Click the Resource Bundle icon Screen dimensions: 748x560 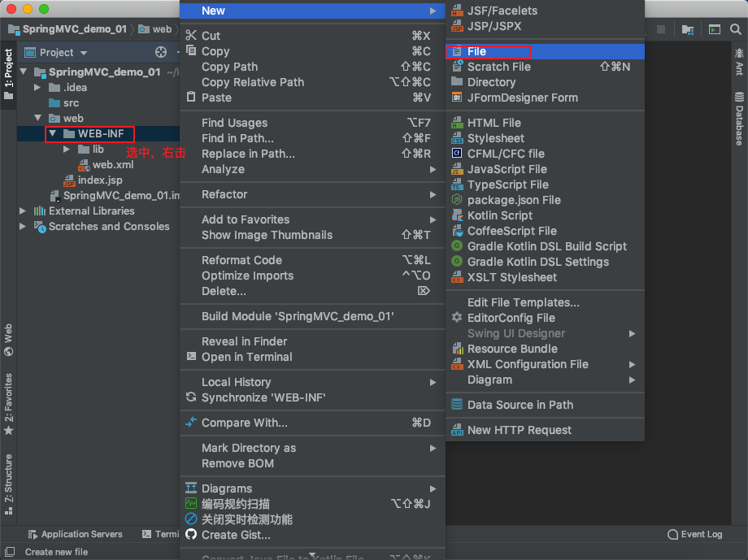[x=457, y=349]
